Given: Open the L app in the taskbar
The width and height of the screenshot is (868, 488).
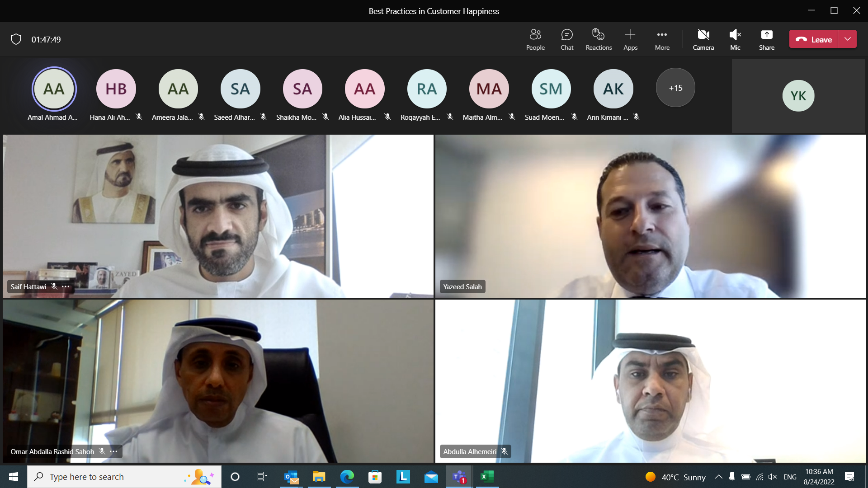Looking at the screenshot, I should pos(403,477).
